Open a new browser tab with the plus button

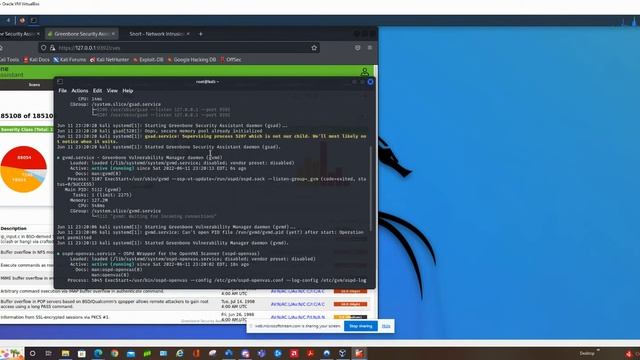[200, 34]
